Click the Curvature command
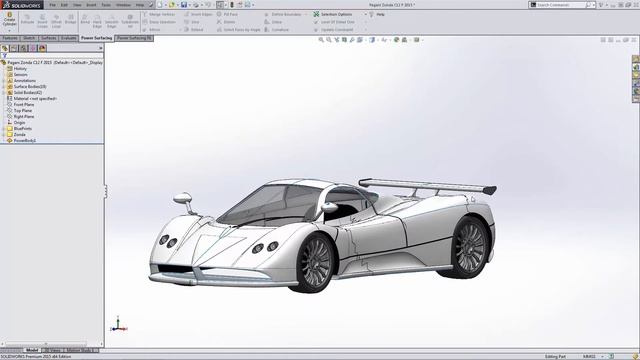This screenshot has height=360, width=640. 277,30
